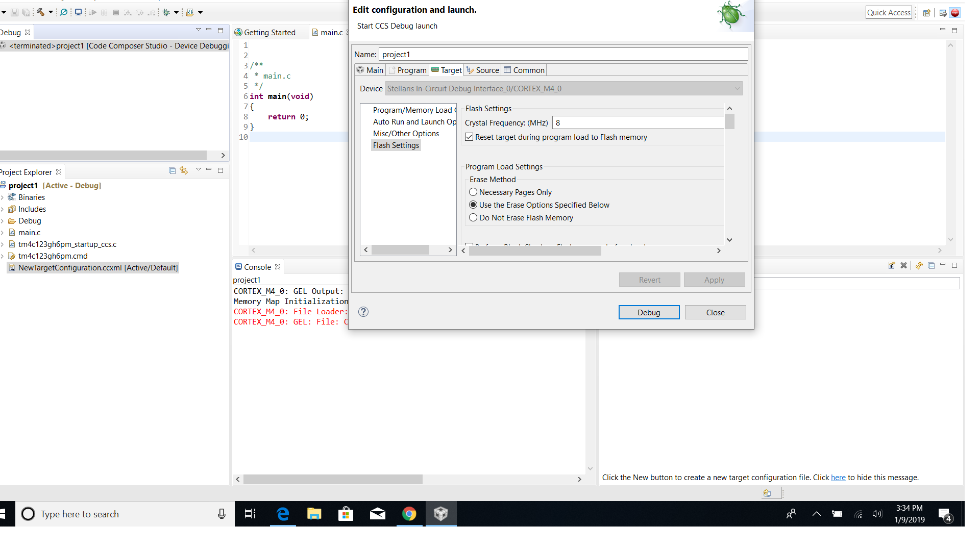Click the magnifier search toolbar icon
The image size is (980, 551).
coord(64,12)
